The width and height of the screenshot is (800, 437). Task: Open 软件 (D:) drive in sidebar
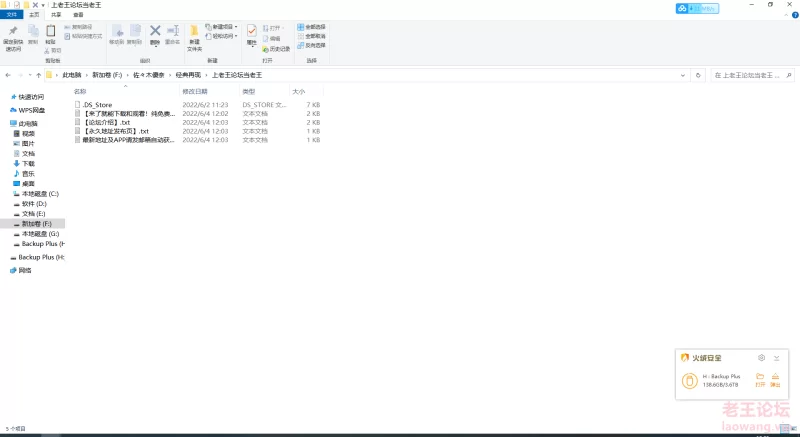[34, 204]
